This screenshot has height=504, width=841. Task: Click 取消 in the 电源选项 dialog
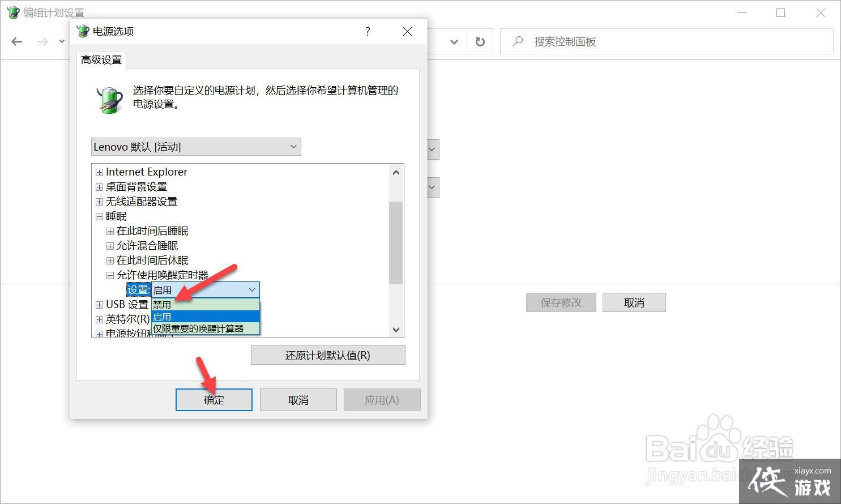[298, 400]
